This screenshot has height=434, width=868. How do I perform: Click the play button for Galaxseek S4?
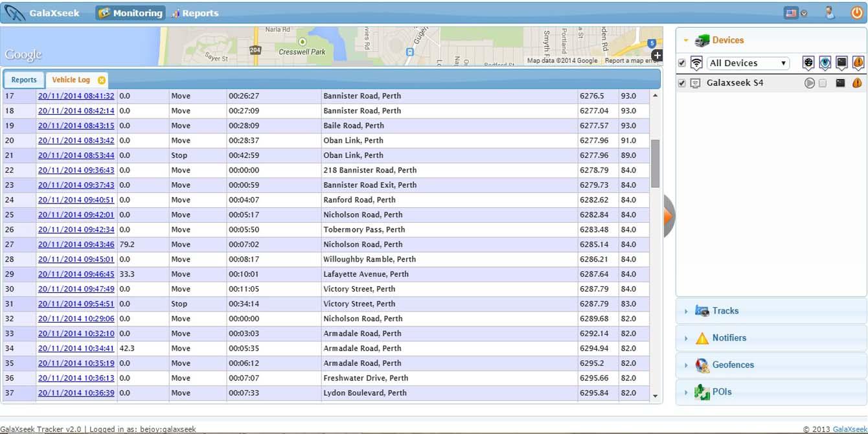(x=810, y=83)
